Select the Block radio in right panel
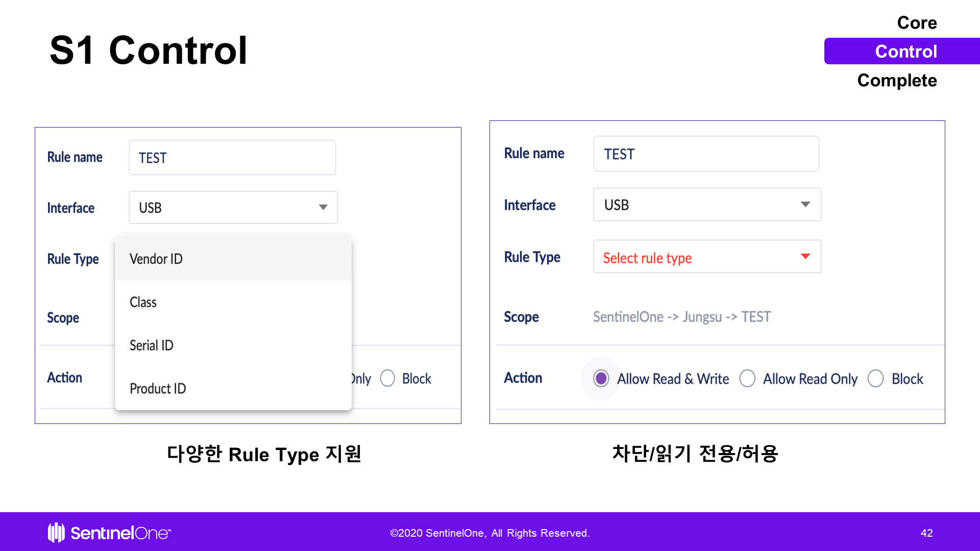The image size is (980, 551). 875,379
